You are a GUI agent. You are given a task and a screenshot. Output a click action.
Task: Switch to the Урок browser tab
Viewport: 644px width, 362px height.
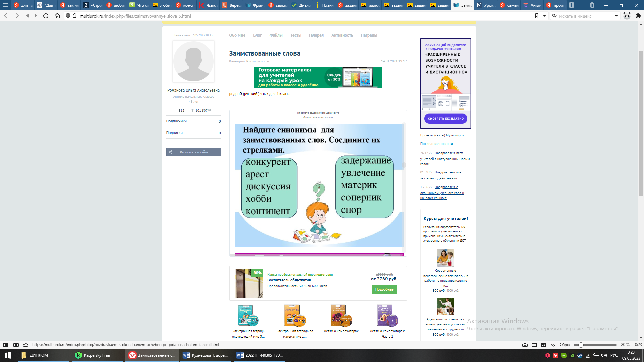pyautogui.click(x=486, y=5)
